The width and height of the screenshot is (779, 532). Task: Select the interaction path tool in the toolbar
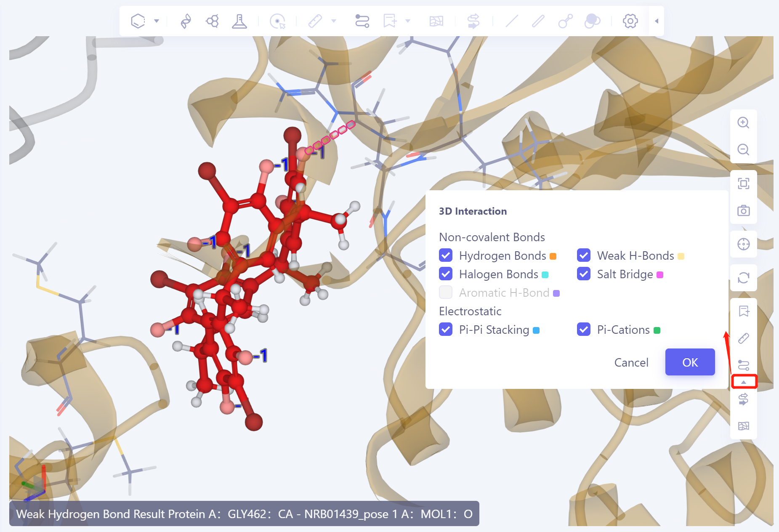coord(362,21)
